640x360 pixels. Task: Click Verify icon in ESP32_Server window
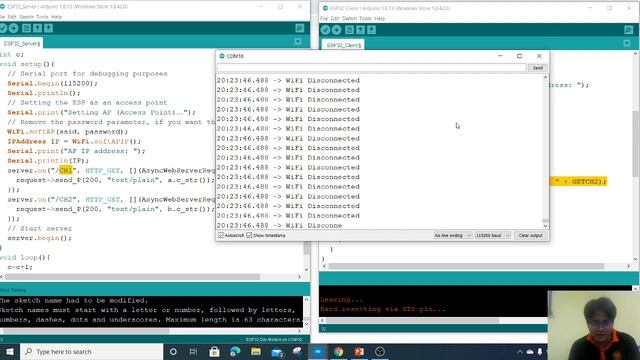coord(3,28)
